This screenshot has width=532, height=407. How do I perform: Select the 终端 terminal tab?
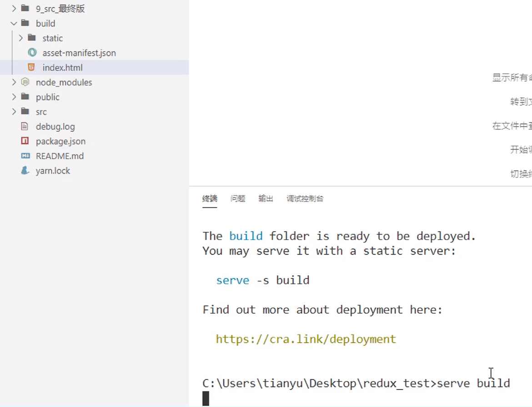pyautogui.click(x=210, y=199)
